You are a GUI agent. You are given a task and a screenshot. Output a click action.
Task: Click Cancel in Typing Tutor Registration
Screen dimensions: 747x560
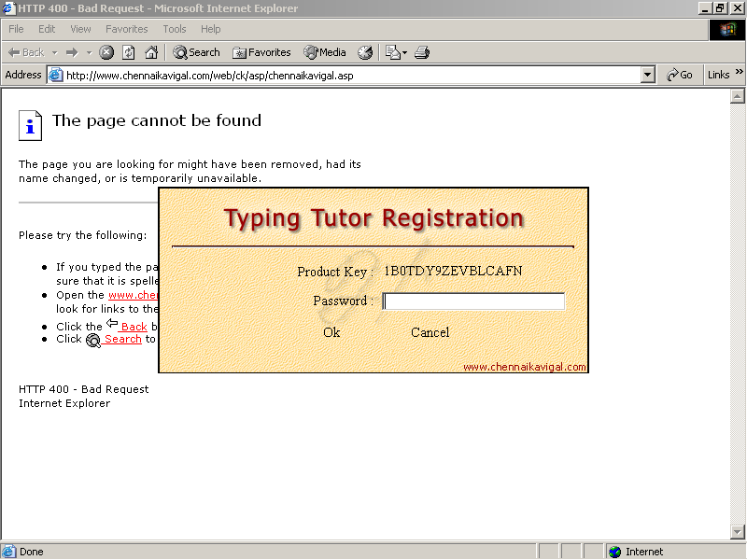[x=430, y=332]
